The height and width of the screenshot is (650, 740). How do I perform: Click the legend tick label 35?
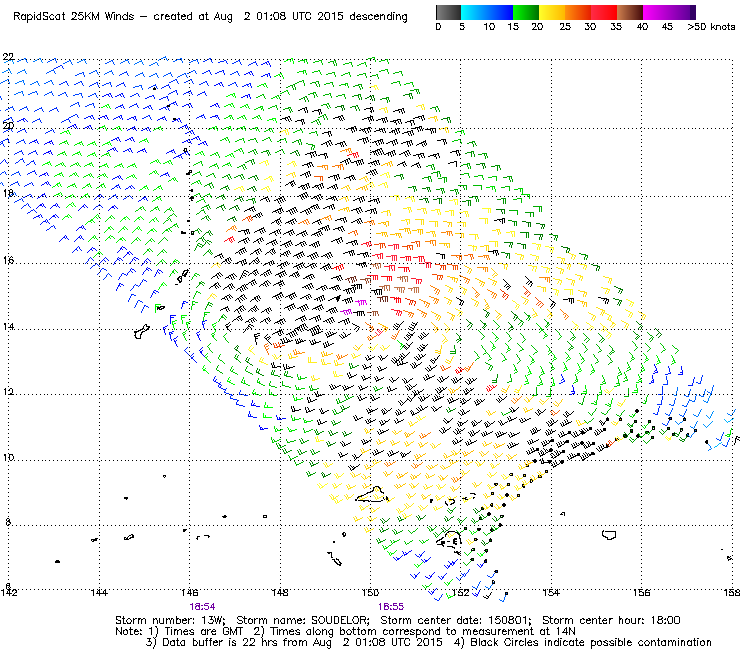pos(616,27)
